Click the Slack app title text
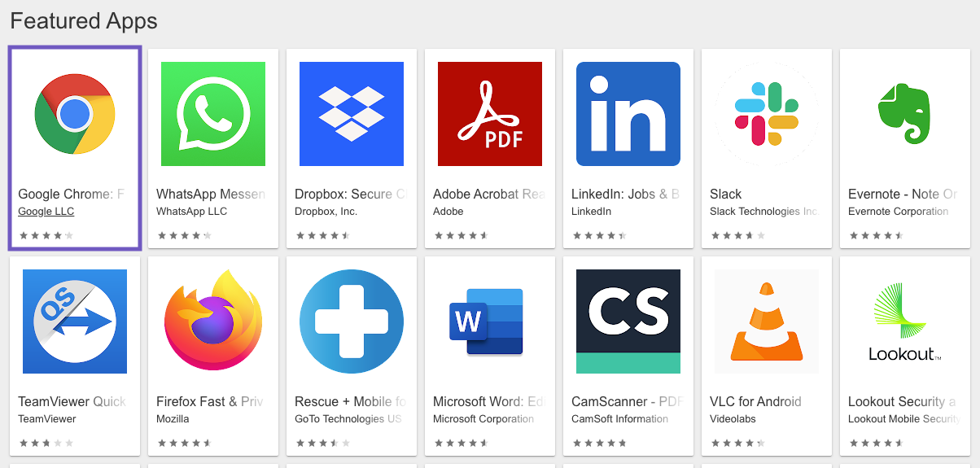This screenshot has width=980, height=468. pyautogui.click(x=725, y=194)
